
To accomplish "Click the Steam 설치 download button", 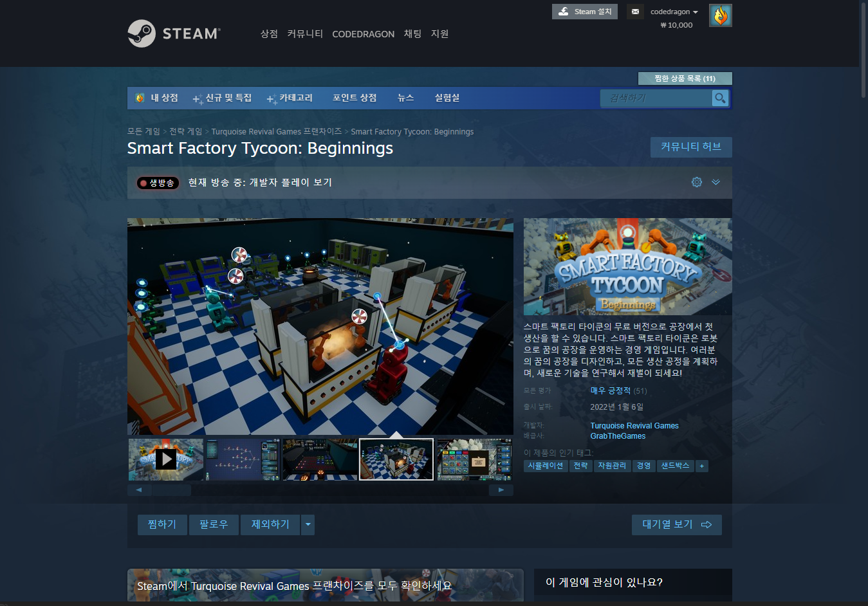I will 584,12.
